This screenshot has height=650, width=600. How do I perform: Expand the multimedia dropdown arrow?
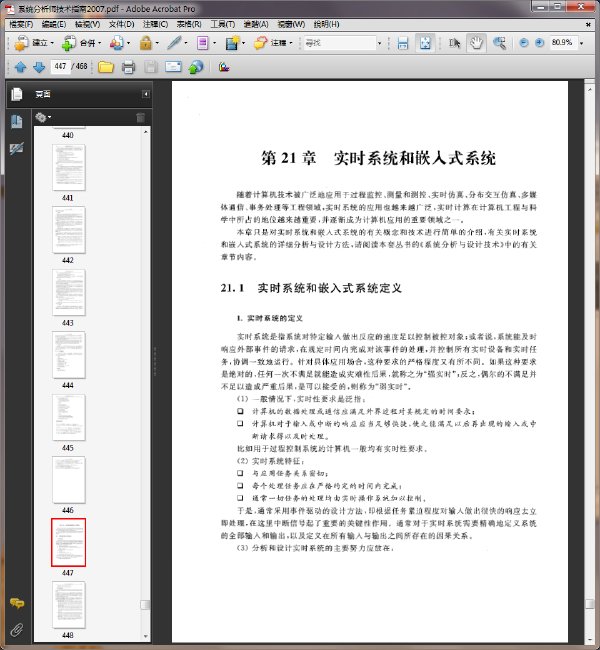[243, 43]
